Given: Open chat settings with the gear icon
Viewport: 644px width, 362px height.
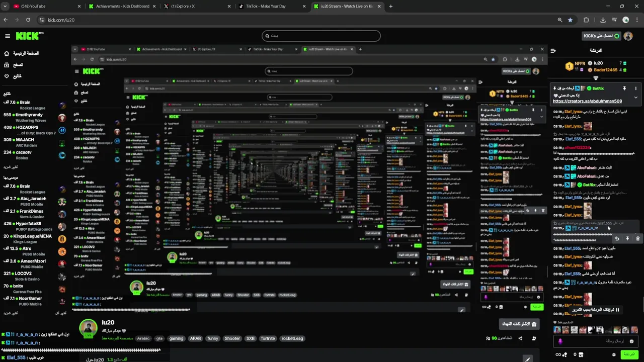Looking at the screenshot, I should (x=614, y=354).
